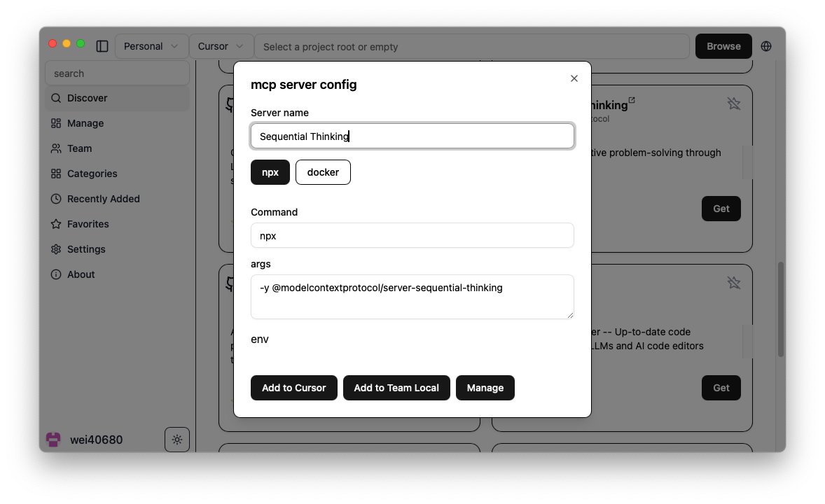Open the Favorites section
825x504 pixels.
pyautogui.click(x=118, y=224)
